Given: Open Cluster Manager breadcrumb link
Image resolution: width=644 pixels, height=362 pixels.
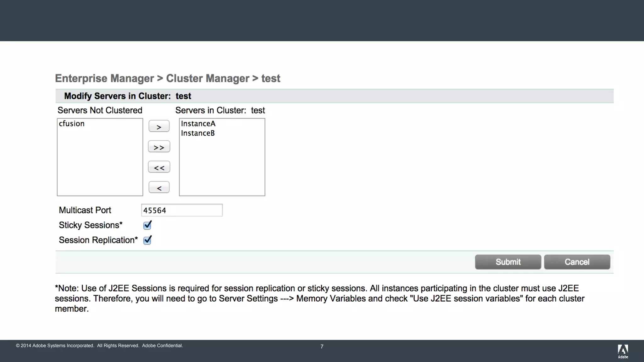Looking at the screenshot, I should coord(208,78).
